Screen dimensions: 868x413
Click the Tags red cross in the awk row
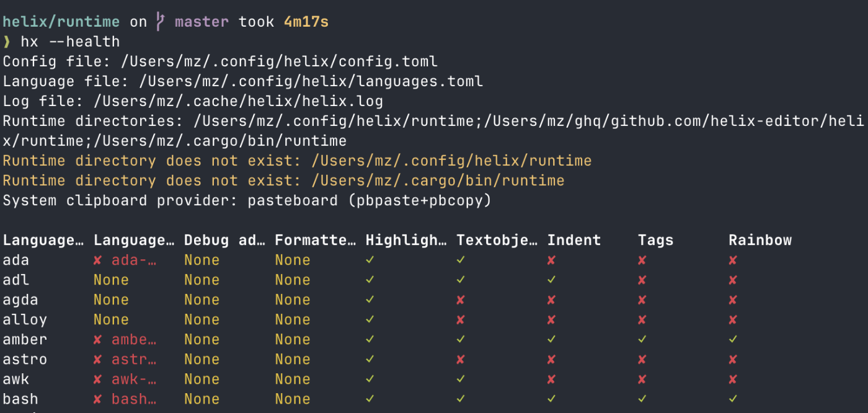(642, 380)
